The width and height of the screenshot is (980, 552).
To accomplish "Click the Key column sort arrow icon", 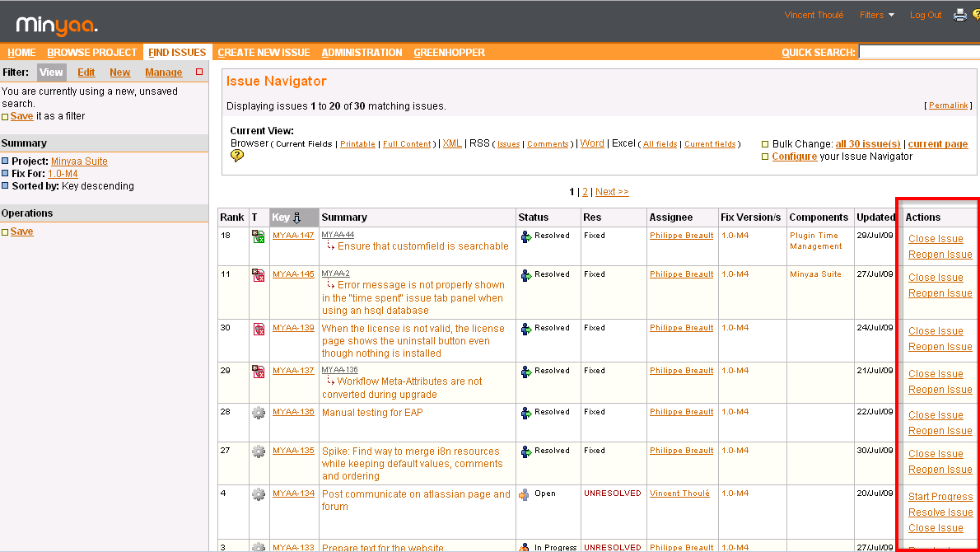I will (x=296, y=218).
